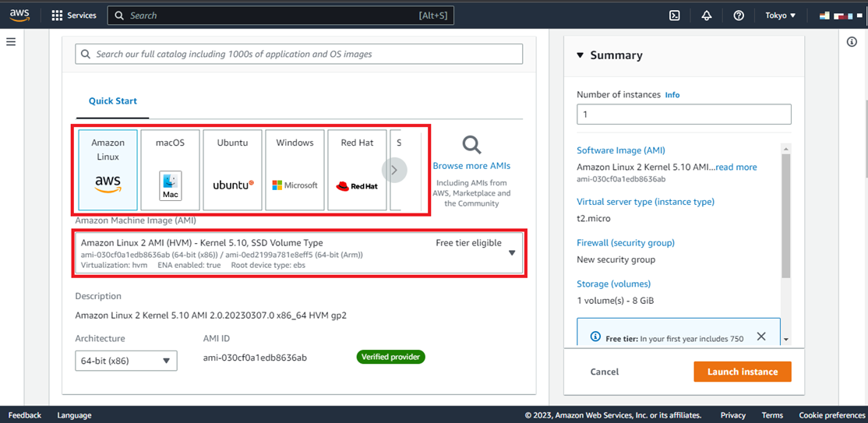Open the Services grid menu

pos(73,16)
